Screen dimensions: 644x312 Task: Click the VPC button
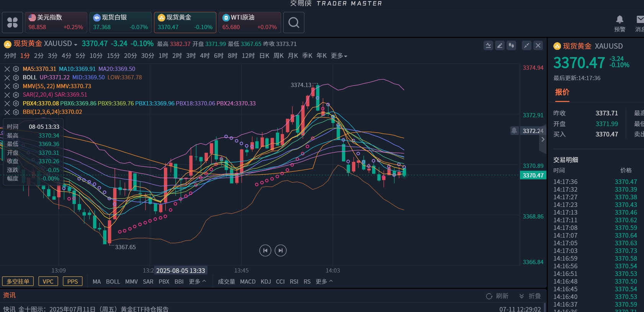point(48,281)
